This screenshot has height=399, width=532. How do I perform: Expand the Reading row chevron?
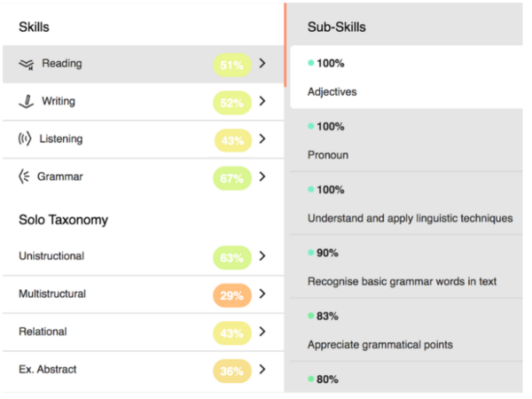(x=262, y=64)
